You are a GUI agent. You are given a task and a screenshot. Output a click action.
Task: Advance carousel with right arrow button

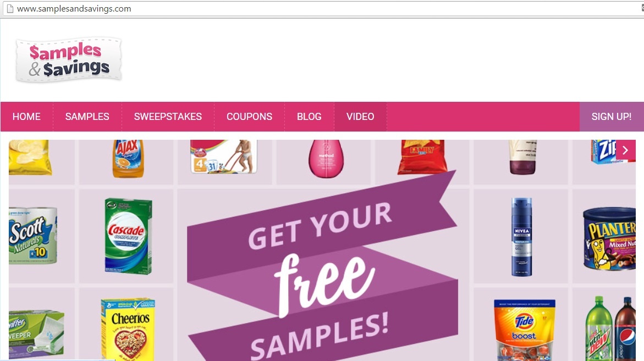[625, 150]
